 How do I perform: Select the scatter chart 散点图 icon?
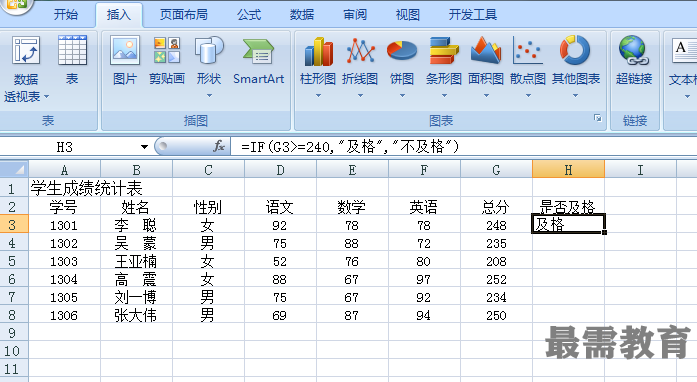coord(527,51)
